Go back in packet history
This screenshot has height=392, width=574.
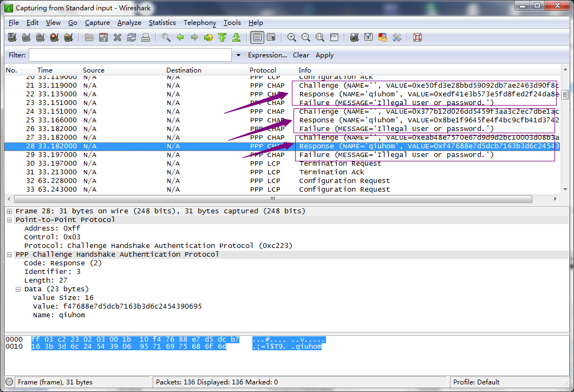coord(180,37)
